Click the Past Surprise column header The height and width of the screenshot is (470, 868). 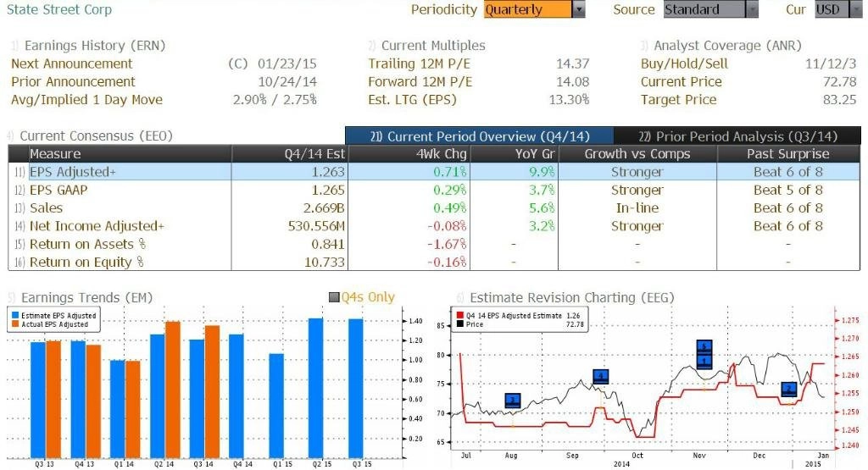click(787, 154)
